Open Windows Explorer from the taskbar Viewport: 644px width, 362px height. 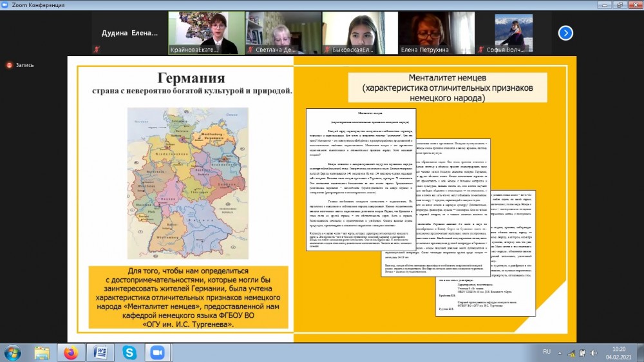click(42, 352)
